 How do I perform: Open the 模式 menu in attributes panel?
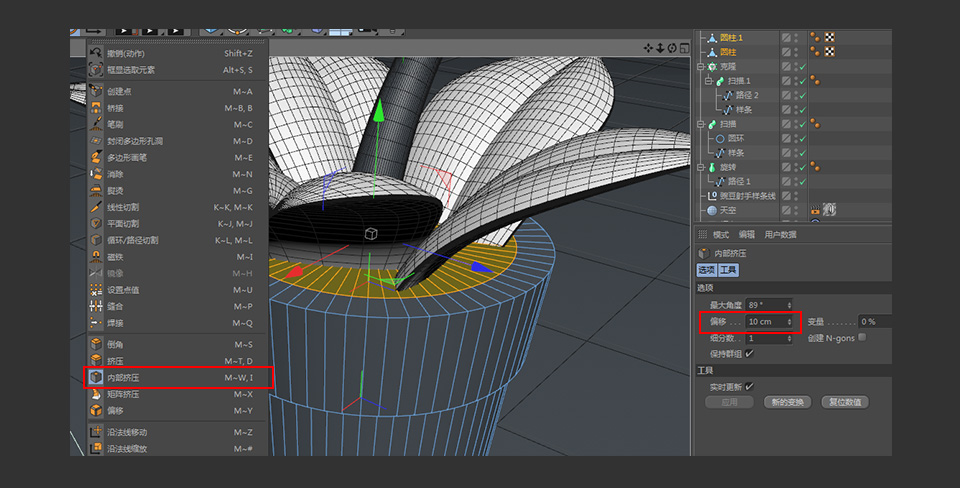721,235
